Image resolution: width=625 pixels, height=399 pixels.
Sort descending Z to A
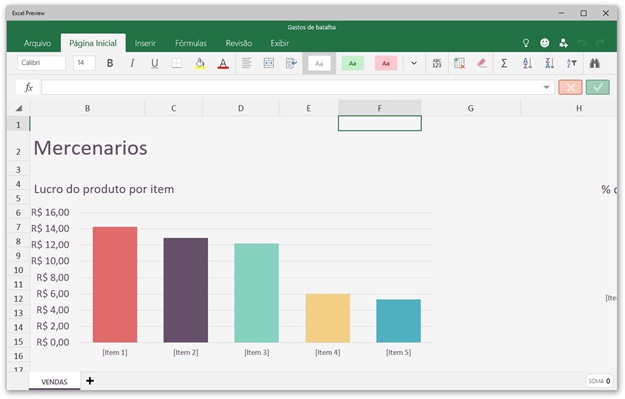coord(549,63)
